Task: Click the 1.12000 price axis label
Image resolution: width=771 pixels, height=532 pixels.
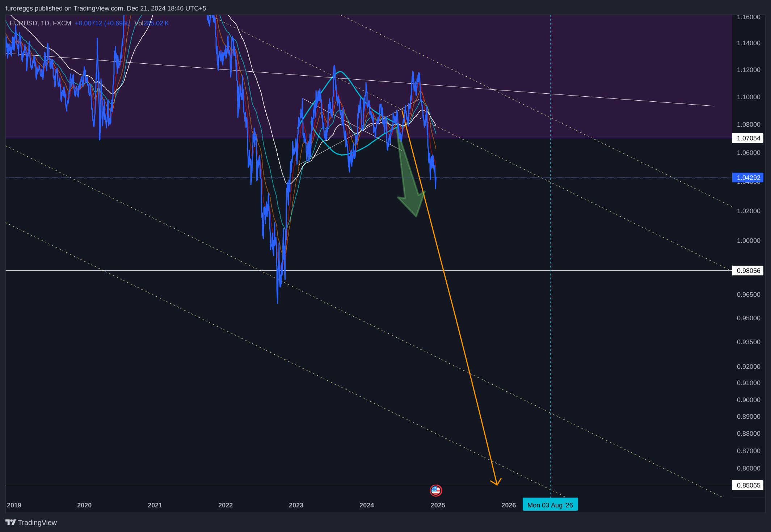Action: (x=749, y=70)
